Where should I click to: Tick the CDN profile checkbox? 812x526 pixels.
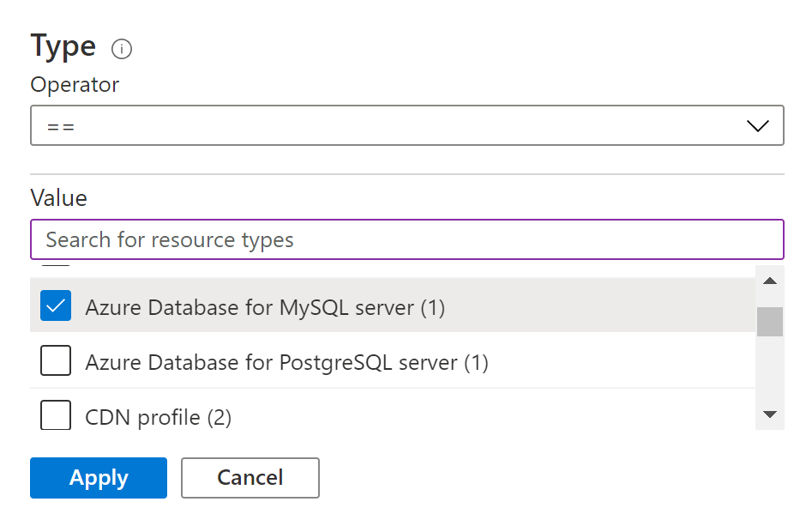pos(57,416)
